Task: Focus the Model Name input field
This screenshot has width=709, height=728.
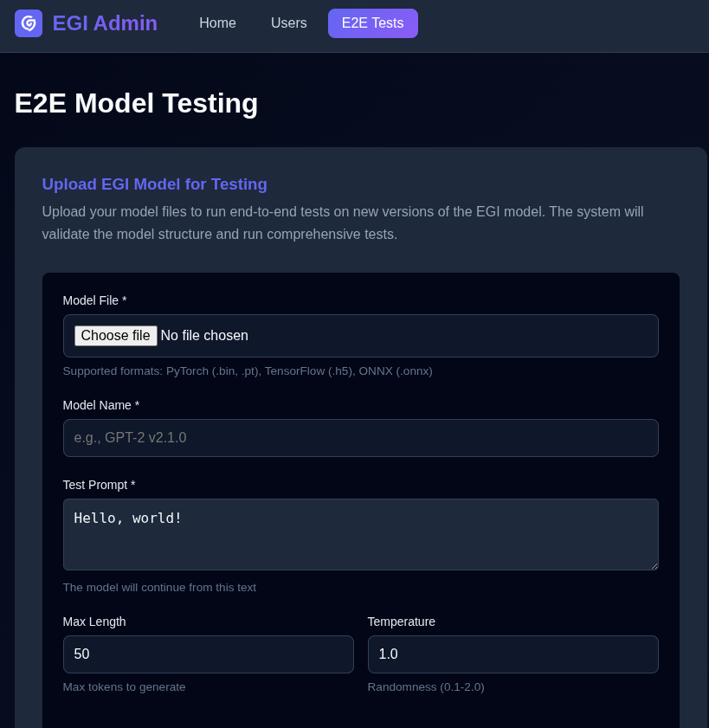Action: 360,438
